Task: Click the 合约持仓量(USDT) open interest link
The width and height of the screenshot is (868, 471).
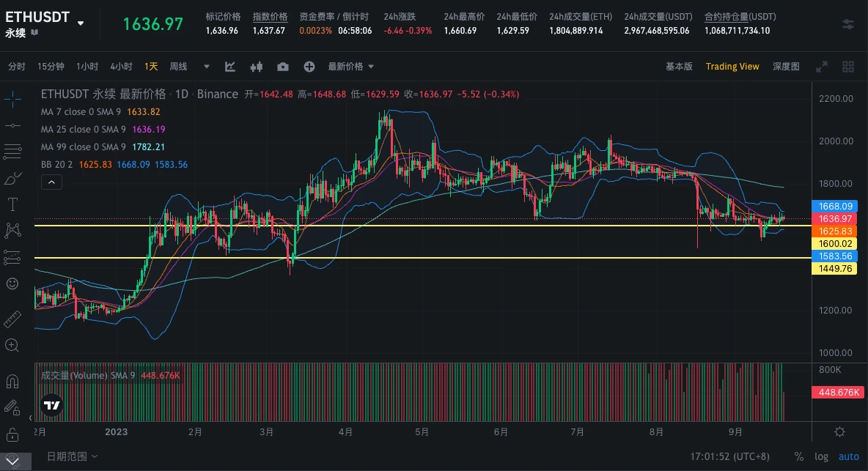Action: tap(740, 17)
